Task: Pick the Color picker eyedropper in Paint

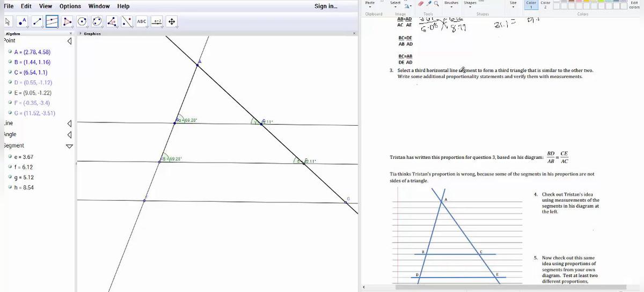Action: coord(429,3)
